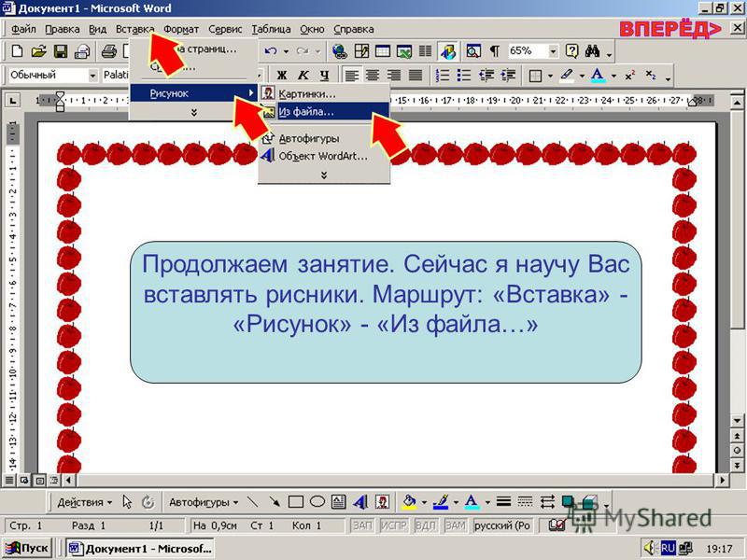The height and width of the screenshot is (560, 747).
Task: Justify the paragraph text
Action: click(x=416, y=76)
